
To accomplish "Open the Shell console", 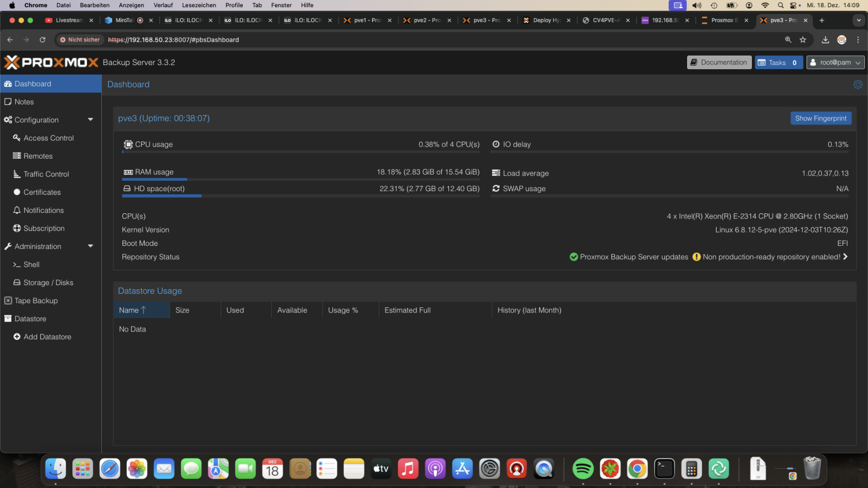I will [x=51, y=264].
